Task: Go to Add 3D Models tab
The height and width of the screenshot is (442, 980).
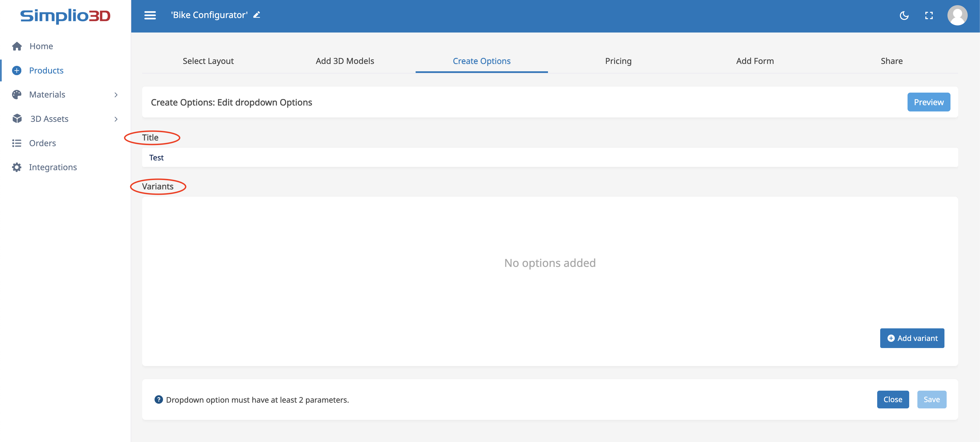Action: point(345,61)
